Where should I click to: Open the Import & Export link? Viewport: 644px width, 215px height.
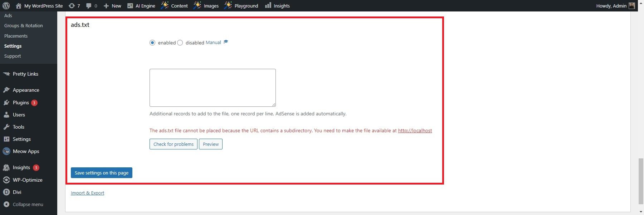(87, 193)
